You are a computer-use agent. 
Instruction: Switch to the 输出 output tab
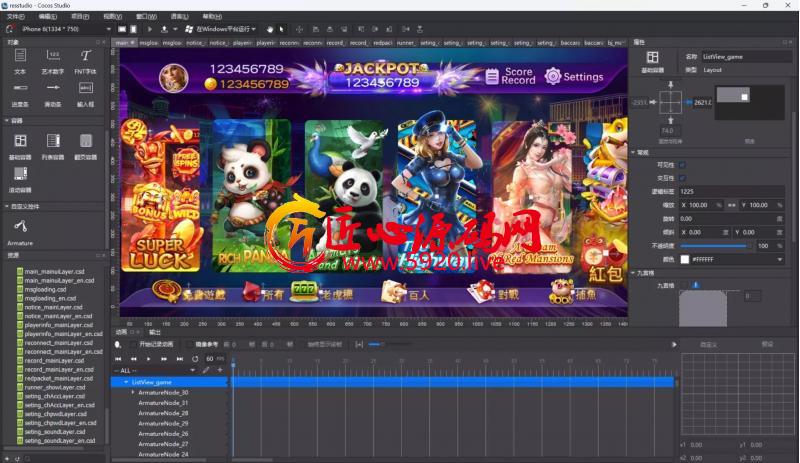tap(154, 332)
